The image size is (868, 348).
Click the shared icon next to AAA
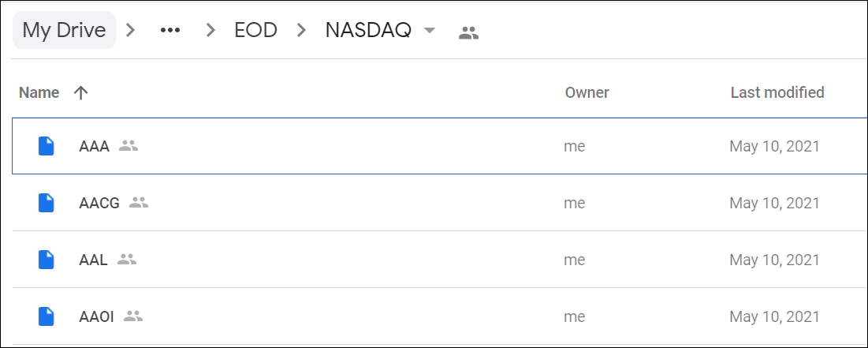click(129, 146)
